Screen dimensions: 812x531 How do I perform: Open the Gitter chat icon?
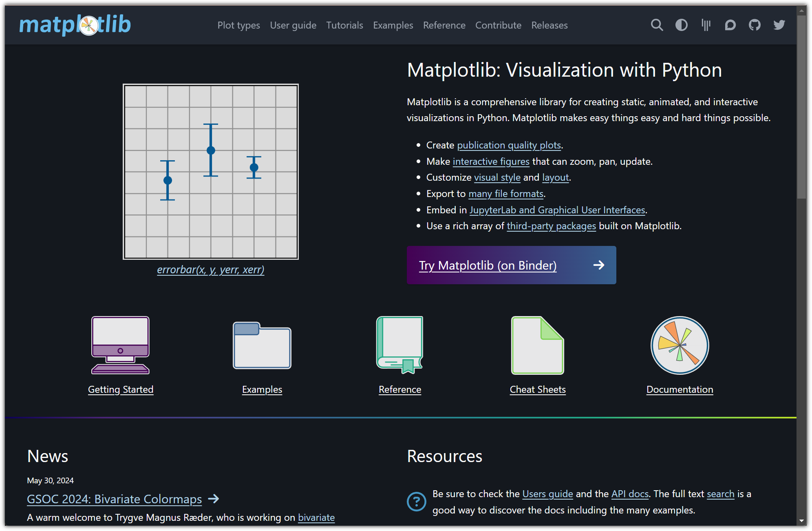[x=706, y=25]
